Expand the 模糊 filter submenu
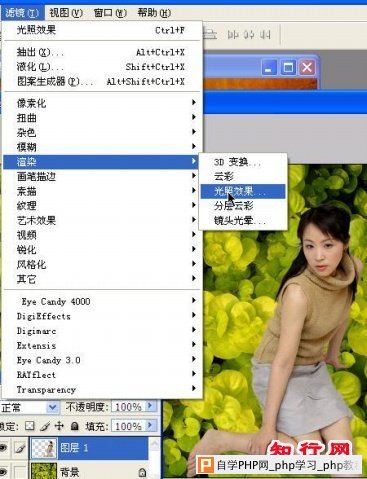The image size is (367, 479). point(101,147)
